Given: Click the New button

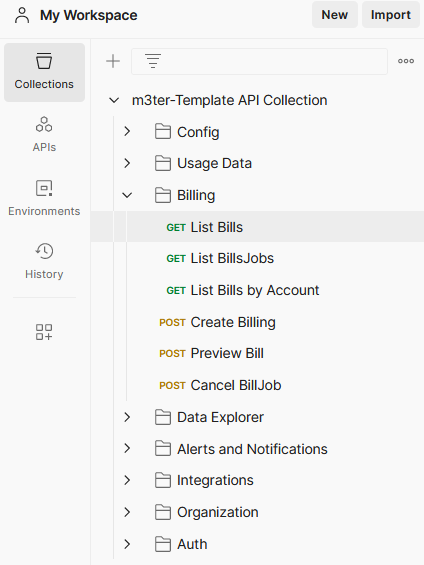Looking at the screenshot, I should [x=335, y=15].
